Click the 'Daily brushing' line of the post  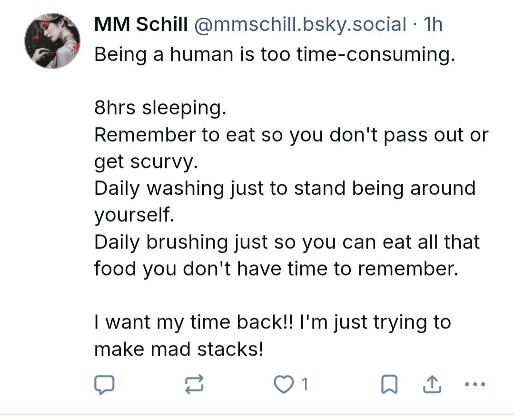coord(287,242)
